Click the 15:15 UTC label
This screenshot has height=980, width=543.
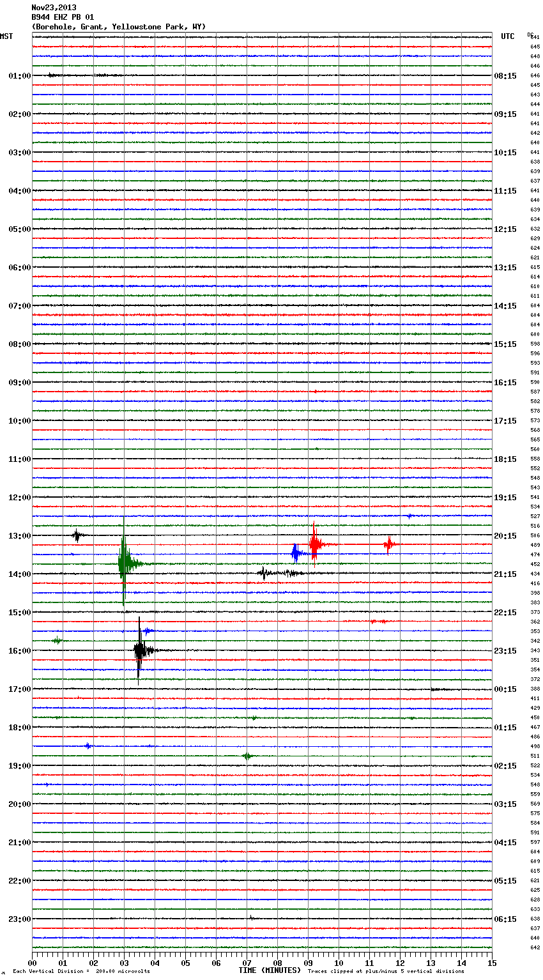tap(505, 344)
